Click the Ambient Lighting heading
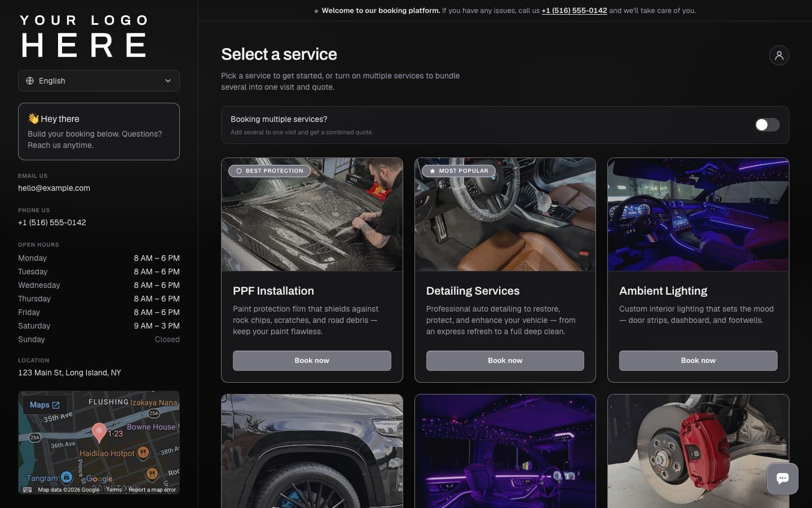This screenshot has width=812, height=508. tap(663, 291)
